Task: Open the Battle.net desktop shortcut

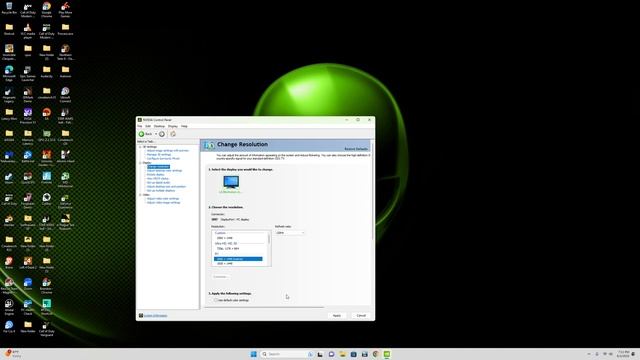Action: (28, 157)
